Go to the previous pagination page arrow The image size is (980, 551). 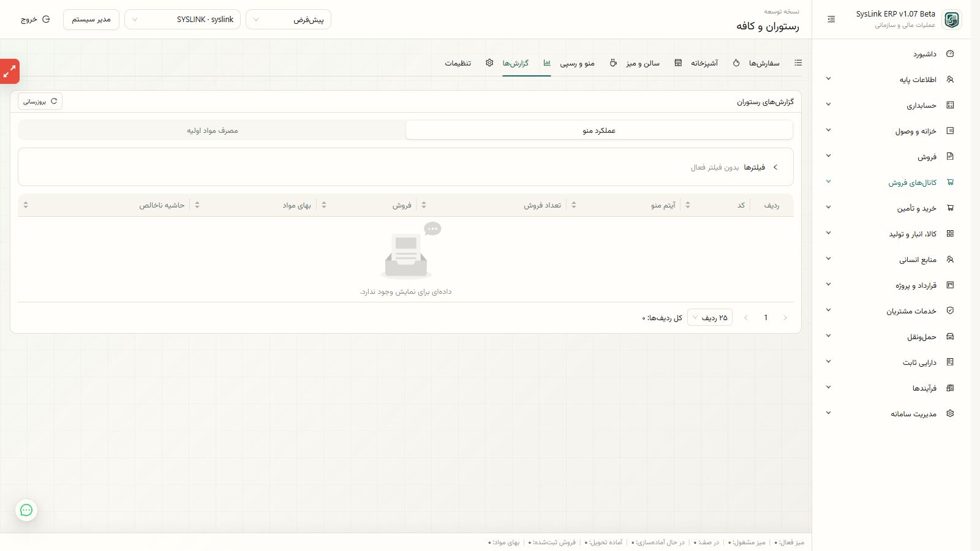click(785, 318)
